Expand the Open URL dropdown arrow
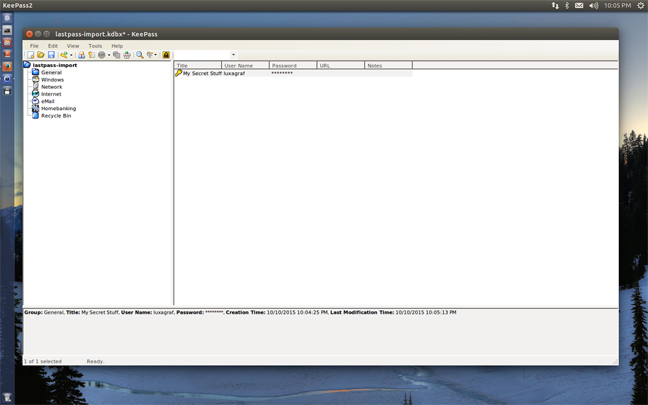 109,55
